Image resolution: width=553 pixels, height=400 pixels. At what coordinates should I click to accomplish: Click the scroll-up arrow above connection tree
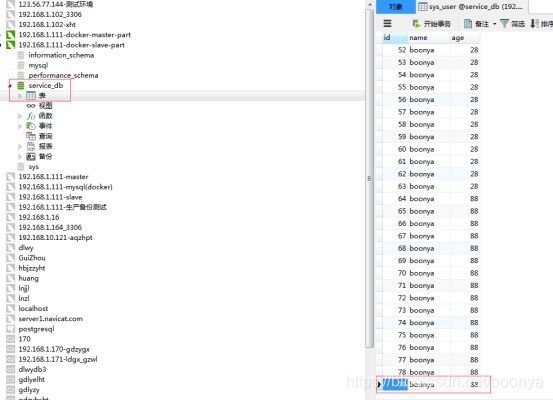pyautogui.click(x=369, y=5)
